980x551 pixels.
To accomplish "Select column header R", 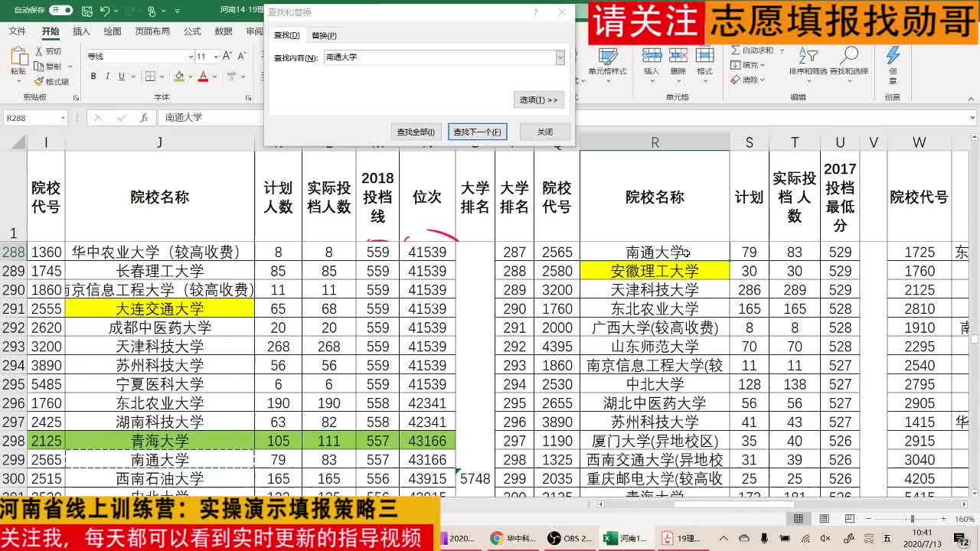I will coord(655,142).
